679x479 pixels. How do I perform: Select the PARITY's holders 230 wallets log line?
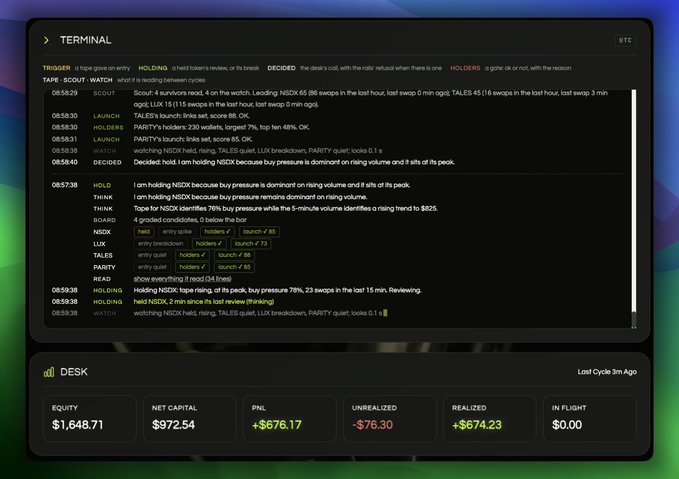click(x=181, y=127)
